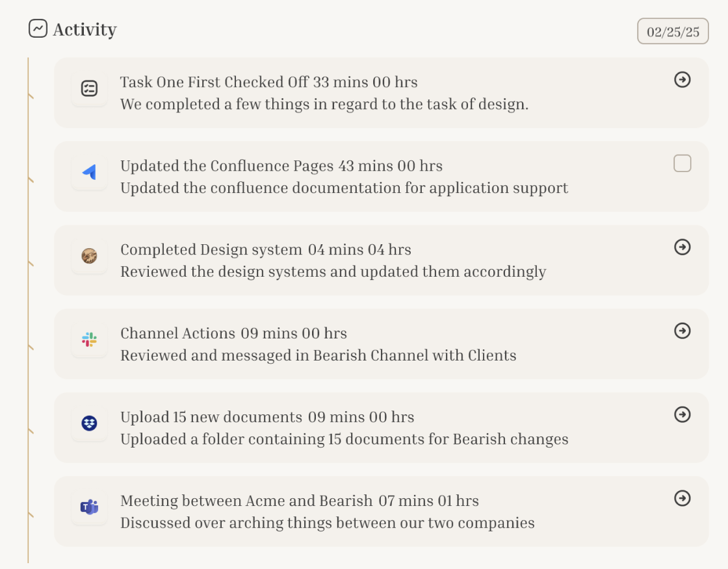Viewport: 728px width, 569px height.
Task: Select the Updated the Confluence Pages title
Action: click(x=227, y=166)
